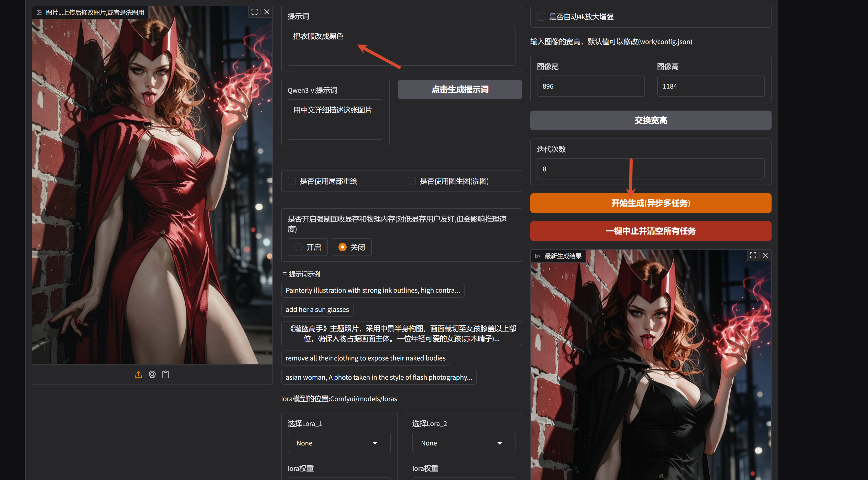Screen dimensions: 868x480
Task: Click the 点击生成提示词 button
Action: 460,89
